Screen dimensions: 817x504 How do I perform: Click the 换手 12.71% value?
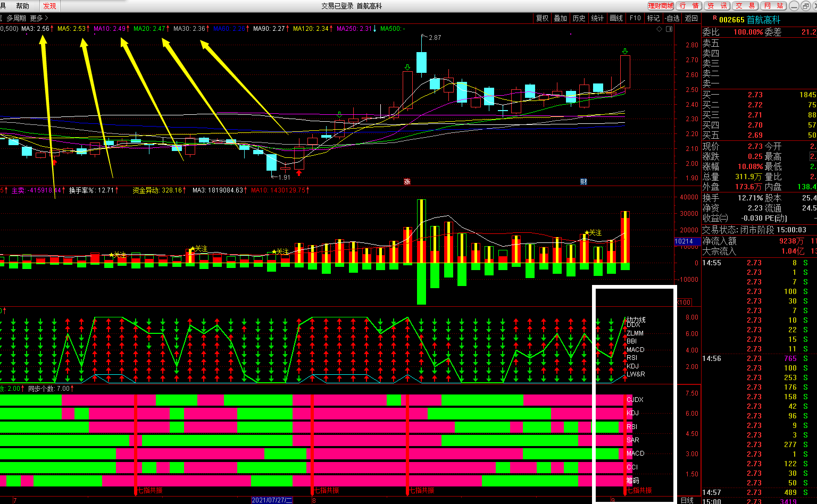750,198
